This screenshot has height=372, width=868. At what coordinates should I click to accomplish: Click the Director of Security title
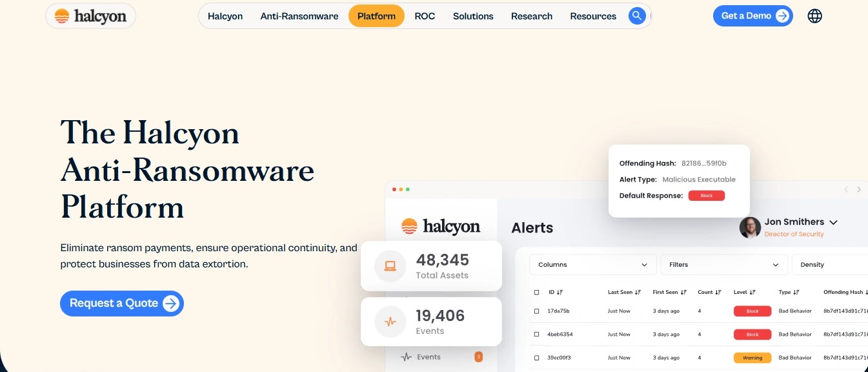pos(794,234)
